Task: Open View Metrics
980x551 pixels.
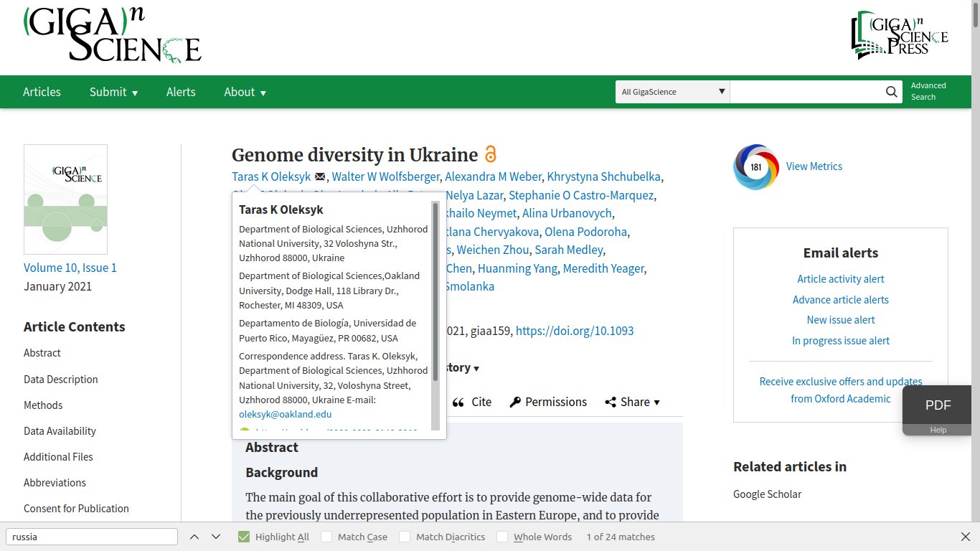Action: (814, 166)
